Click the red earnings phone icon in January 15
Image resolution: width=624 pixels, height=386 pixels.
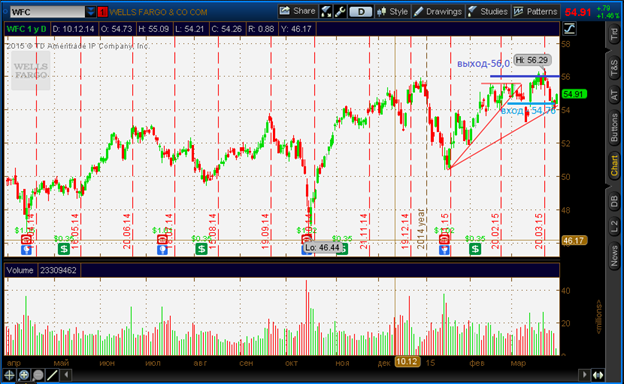(444, 239)
